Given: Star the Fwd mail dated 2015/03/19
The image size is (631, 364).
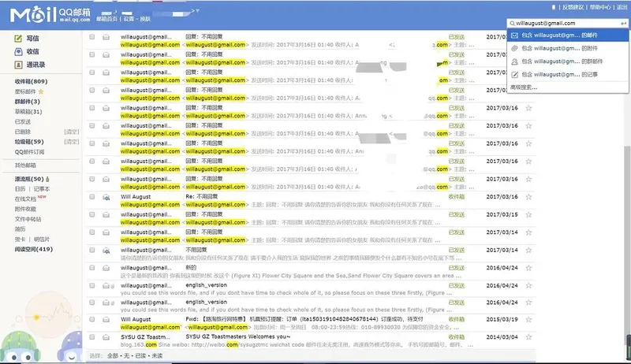Looking at the screenshot, I should (x=528, y=320).
